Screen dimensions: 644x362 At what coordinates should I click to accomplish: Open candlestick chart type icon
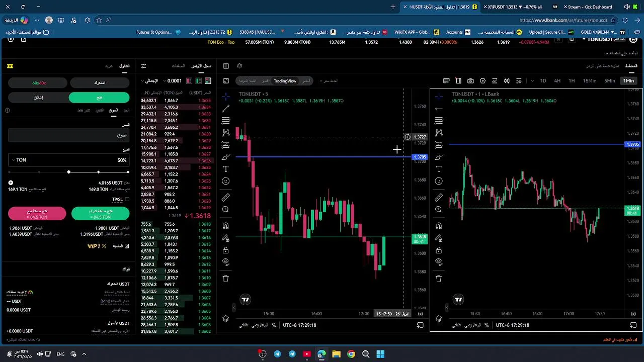tap(507, 81)
